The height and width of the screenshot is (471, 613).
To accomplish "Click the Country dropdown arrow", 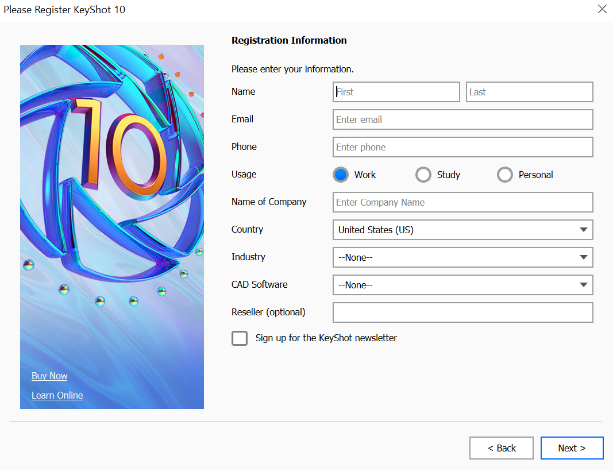I will tap(583, 230).
